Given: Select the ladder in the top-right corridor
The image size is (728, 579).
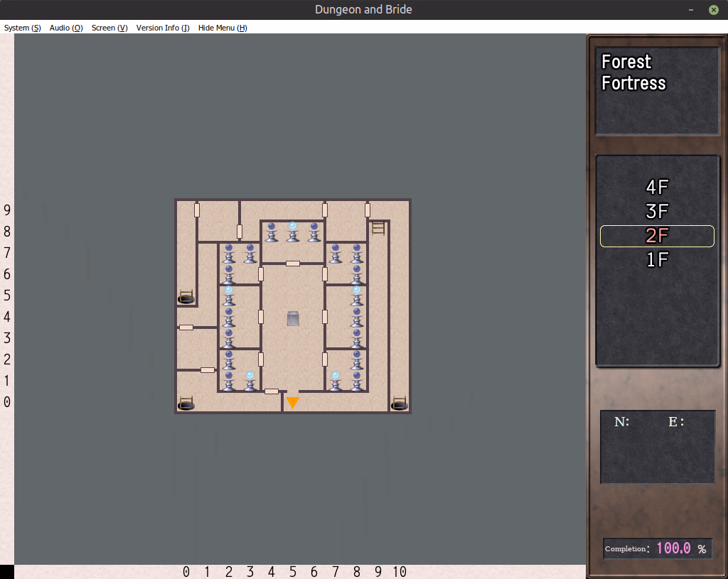Looking at the screenshot, I should click(x=378, y=228).
